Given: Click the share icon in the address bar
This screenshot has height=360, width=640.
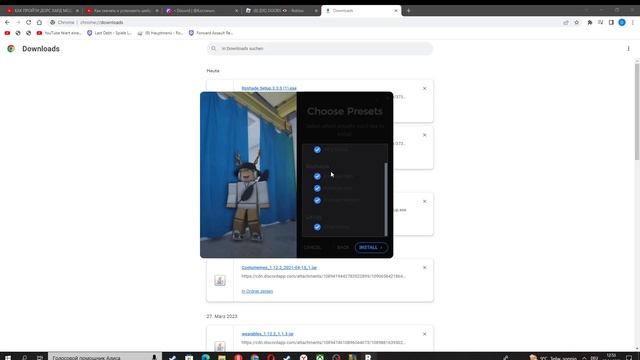Looking at the screenshot, I should [566, 22].
